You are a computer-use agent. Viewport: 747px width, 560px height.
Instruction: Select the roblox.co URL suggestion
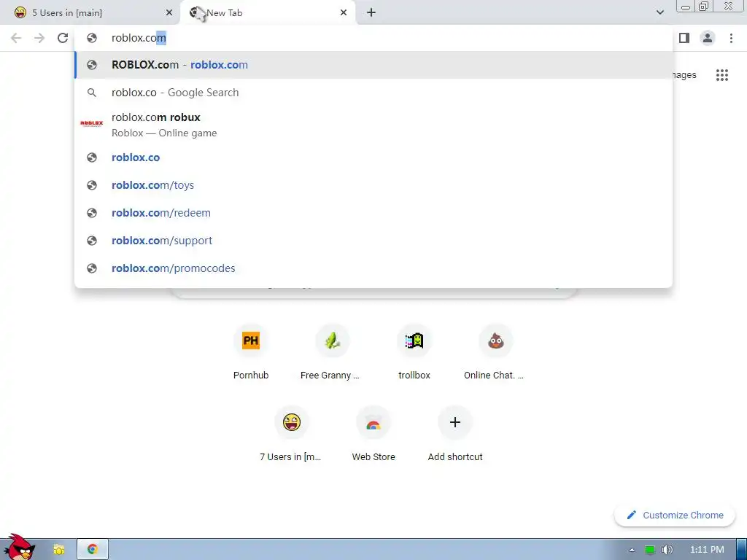pyautogui.click(x=373, y=157)
